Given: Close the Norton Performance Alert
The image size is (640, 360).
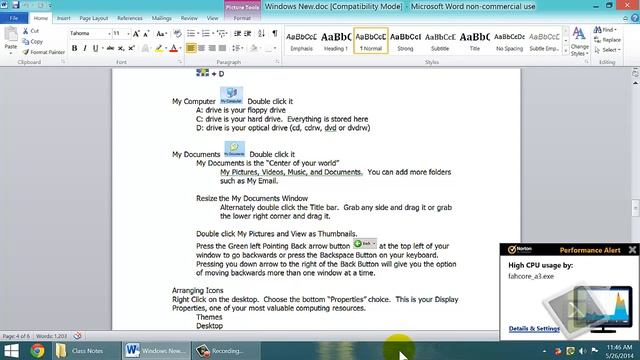Looking at the screenshot, I should pos(632,250).
